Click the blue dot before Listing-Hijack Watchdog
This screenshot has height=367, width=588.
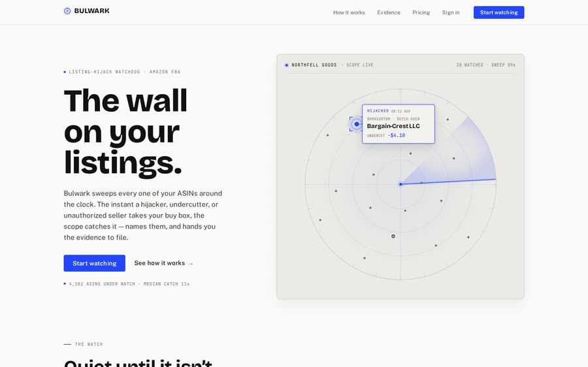tap(65, 72)
